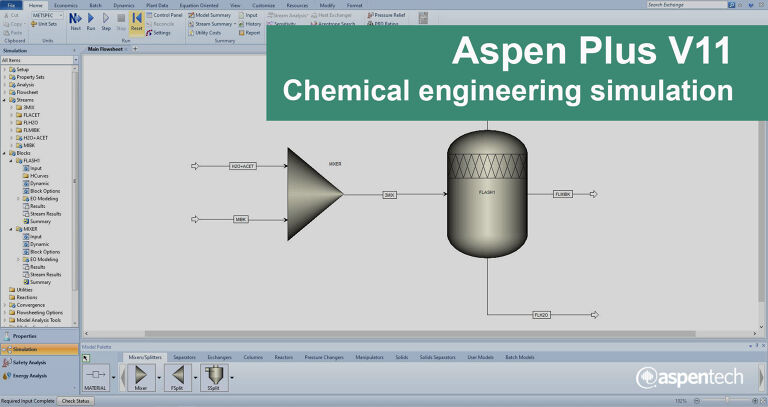This screenshot has width=768, height=407.
Task: Select the FSplit block in Model Palette
Action: pyautogui.click(x=177, y=378)
